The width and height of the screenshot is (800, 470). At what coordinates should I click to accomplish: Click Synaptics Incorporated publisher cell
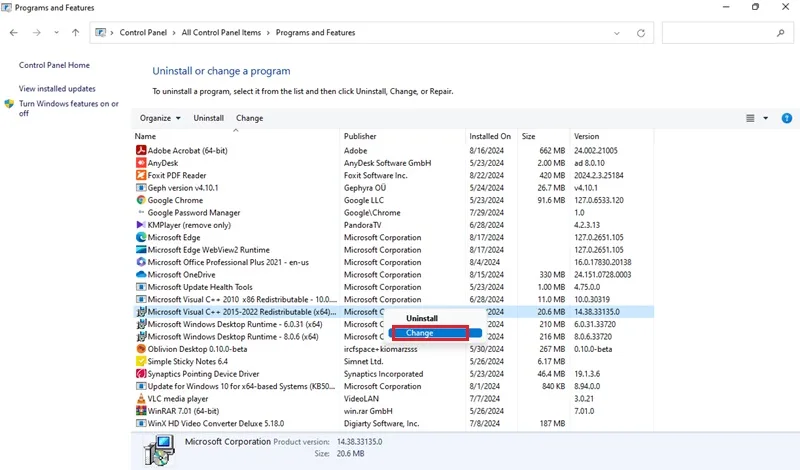(x=383, y=374)
